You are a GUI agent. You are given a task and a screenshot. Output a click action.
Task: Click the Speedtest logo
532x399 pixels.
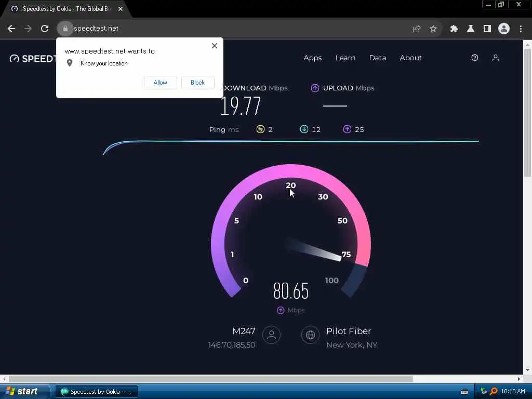pos(33,59)
